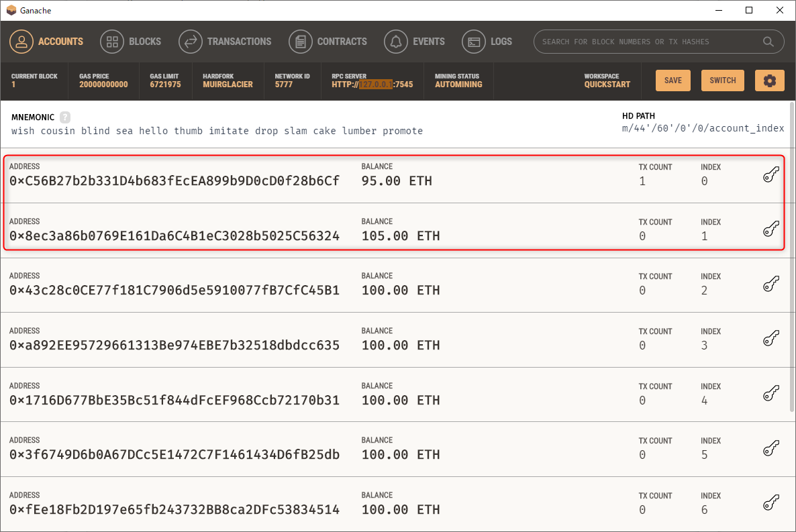The image size is (796, 532).
Task: Click the Switch workspace button
Action: pyautogui.click(x=723, y=81)
